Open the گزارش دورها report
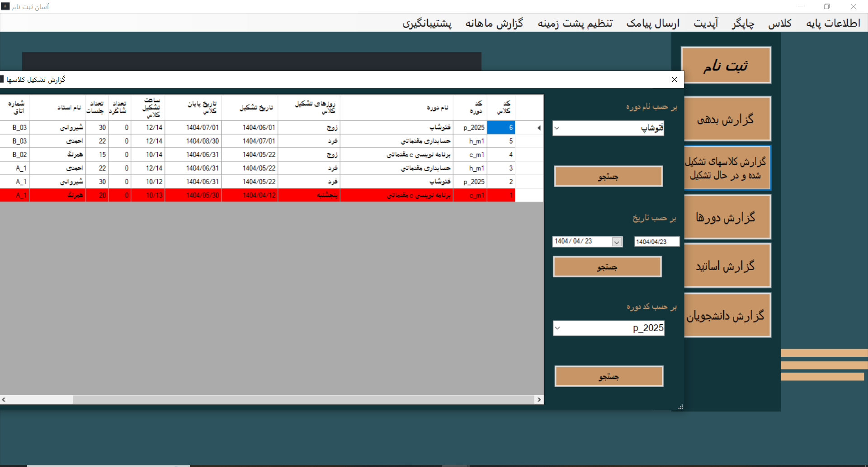Viewport: 868px width, 467px height. tap(727, 217)
